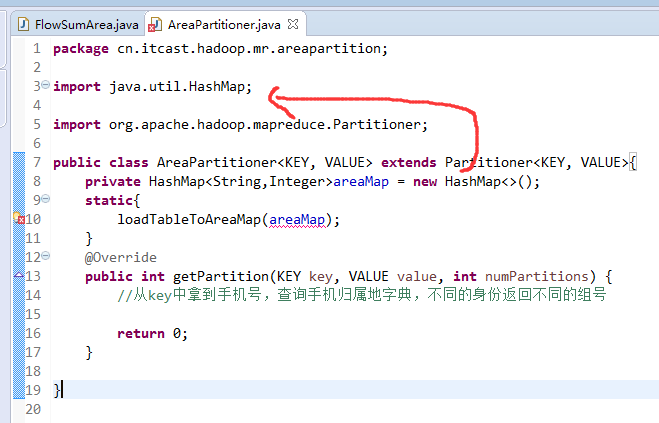Click numPartitions parameter on line 13
This screenshot has width=659, height=423.
pos(536,276)
